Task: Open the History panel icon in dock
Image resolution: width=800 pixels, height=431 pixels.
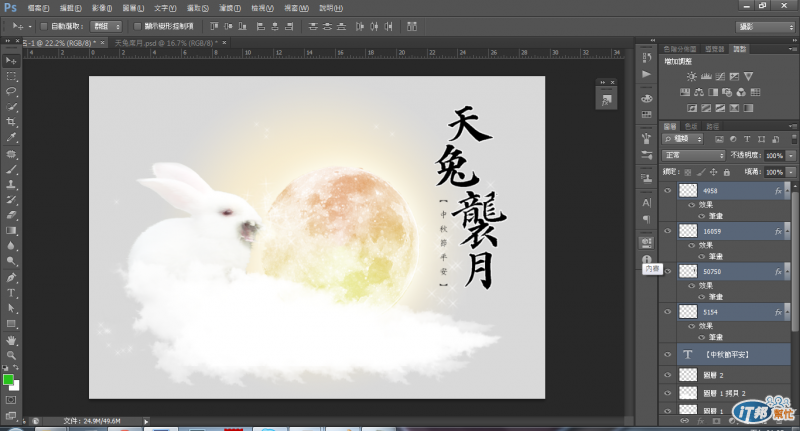Action: (646, 57)
